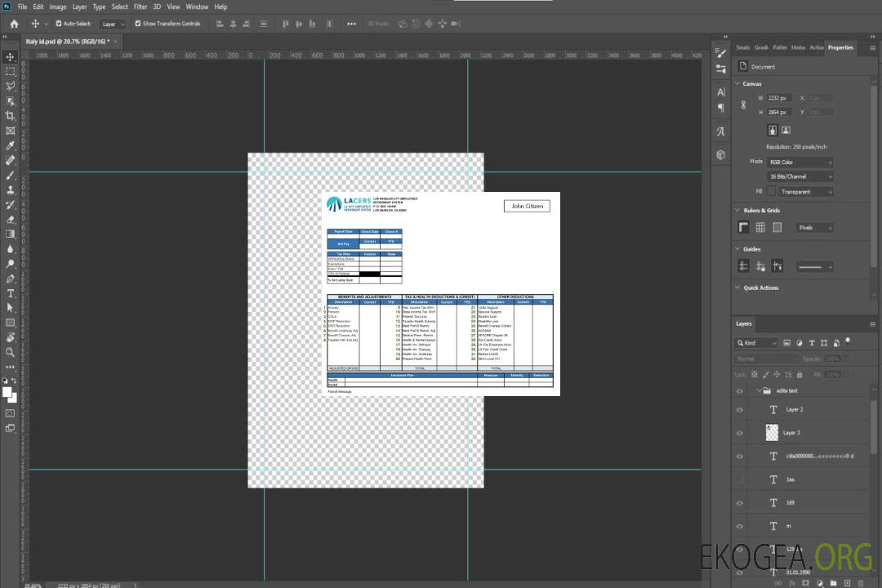Click the Home button in options bar
Screen dimensions: 882x588
click(x=14, y=24)
